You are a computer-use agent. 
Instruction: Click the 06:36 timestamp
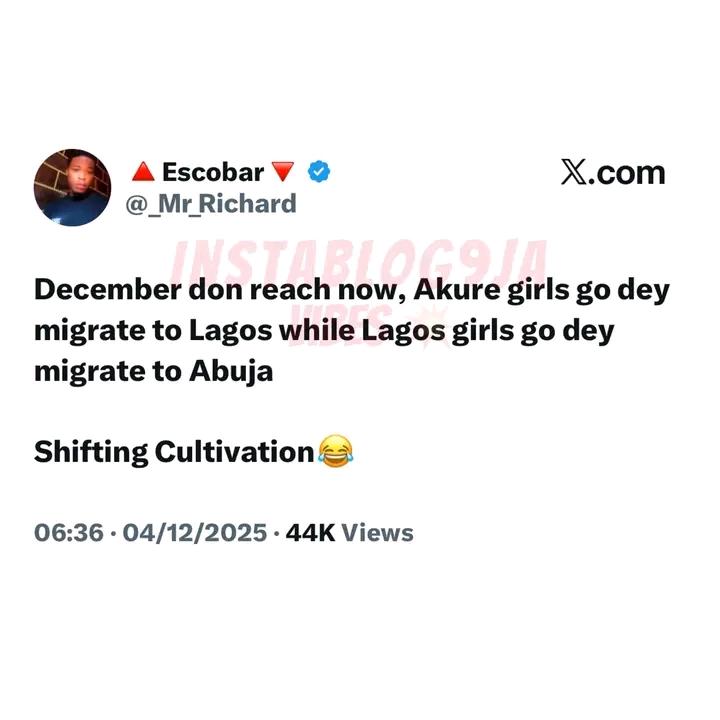tap(69, 533)
